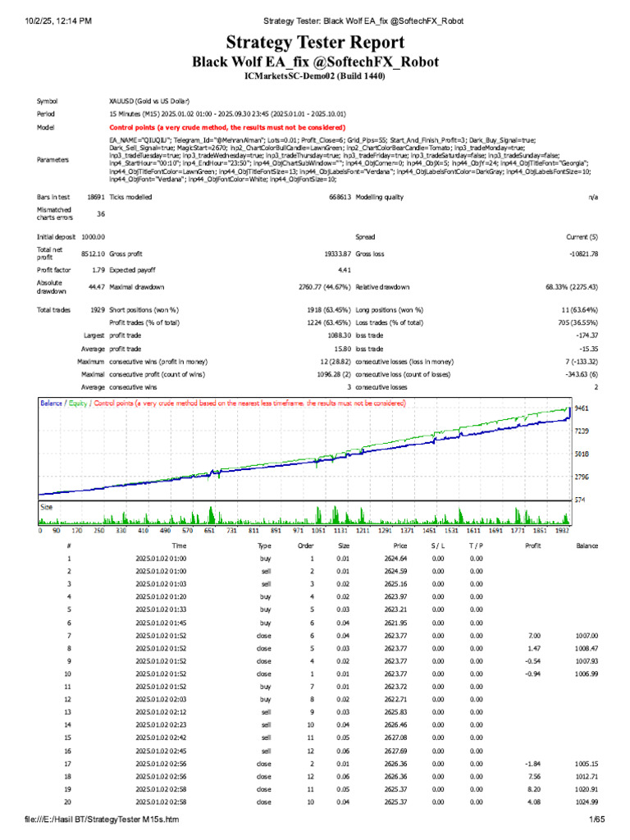The width and height of the screenshot is (630, 840).
Task: Click the Gross profit value "19333.87"
Action: click(337, 254)
